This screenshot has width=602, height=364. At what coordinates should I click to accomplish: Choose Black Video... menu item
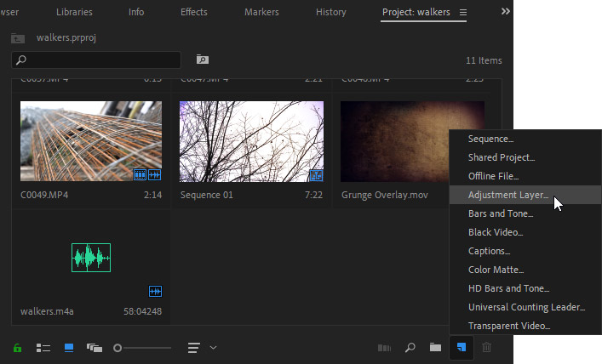coord(525,232)
